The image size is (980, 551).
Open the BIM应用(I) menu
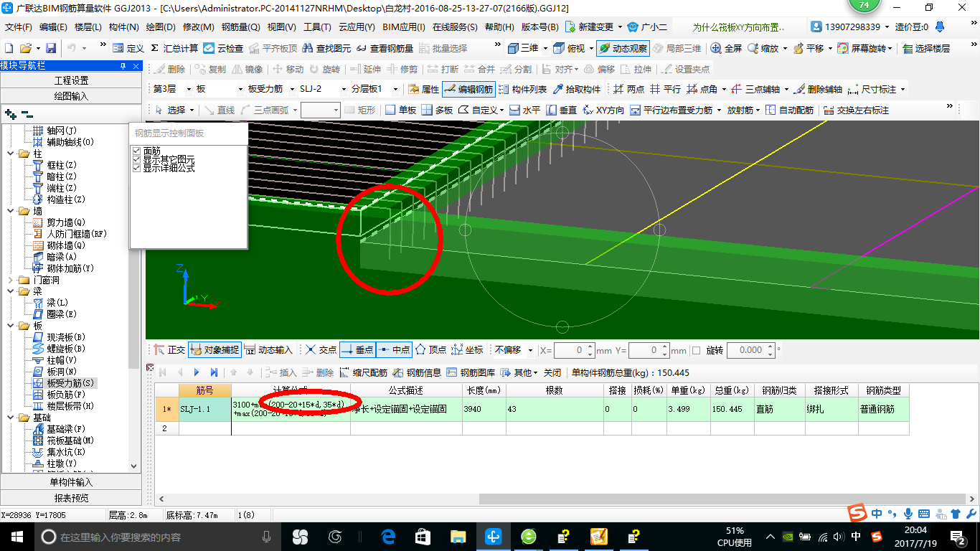(404, 27)
